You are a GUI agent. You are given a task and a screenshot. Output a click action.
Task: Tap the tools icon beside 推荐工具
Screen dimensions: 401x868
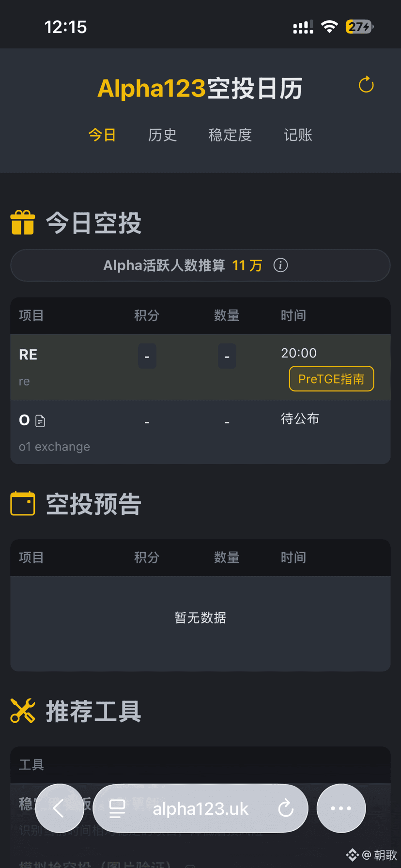tap(23, 711)
